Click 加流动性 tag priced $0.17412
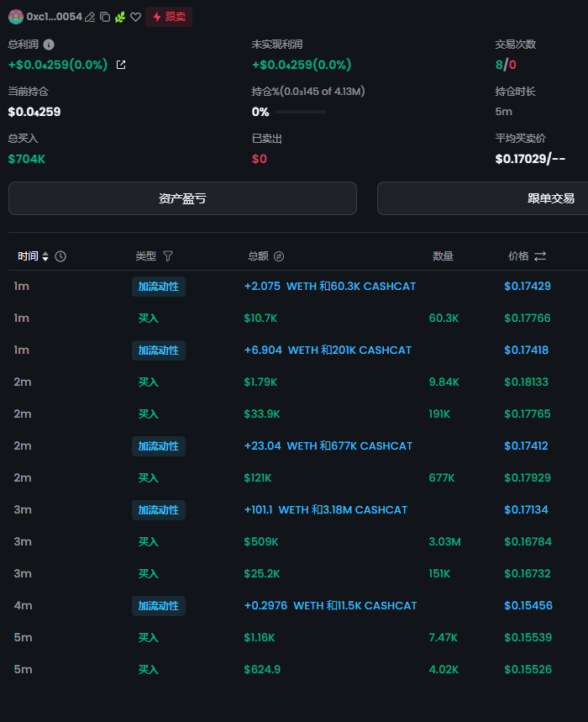588x722 pixels. [159, 446]
